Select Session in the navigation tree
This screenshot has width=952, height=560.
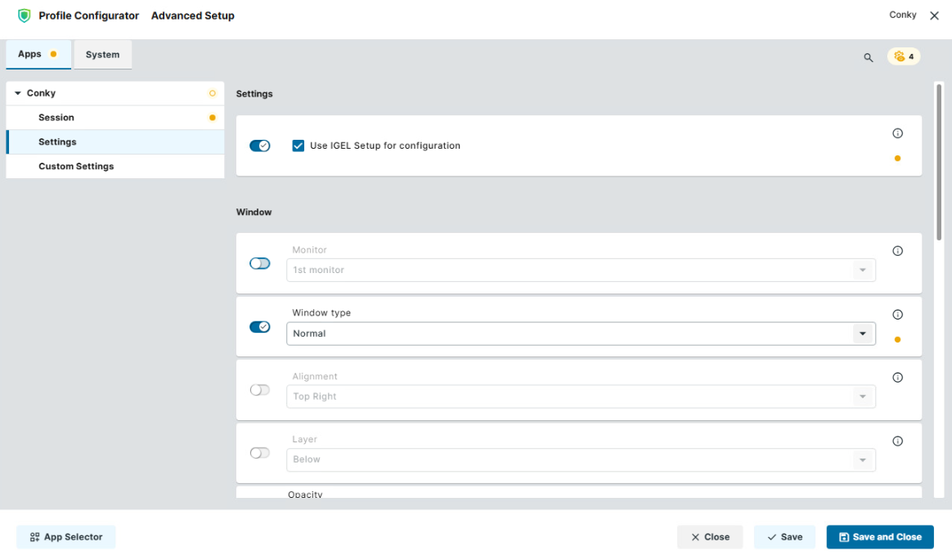click(x=115, y=118)
